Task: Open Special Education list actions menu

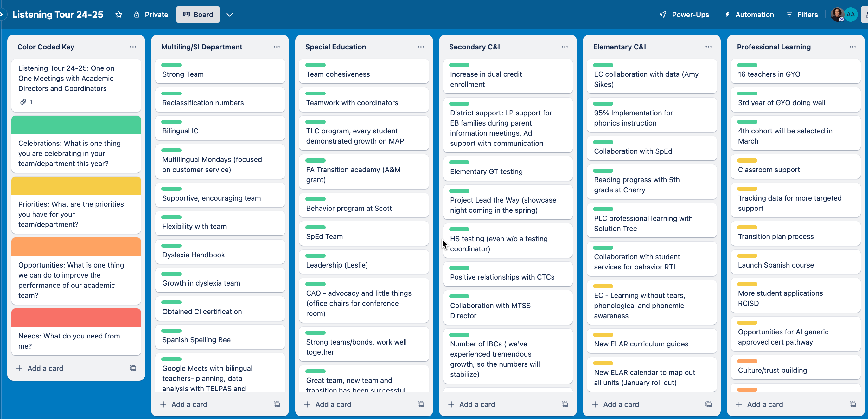Action: point(421,47)
